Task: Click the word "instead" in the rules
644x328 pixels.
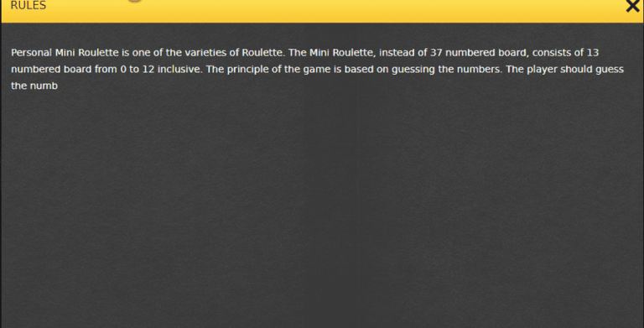Action: (x=397, y=53)
